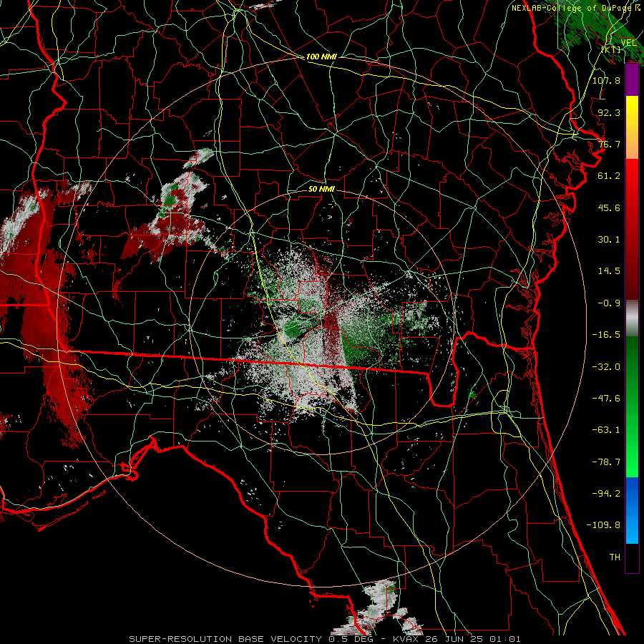Select the 14.5 scale value

tap(609, 271)
